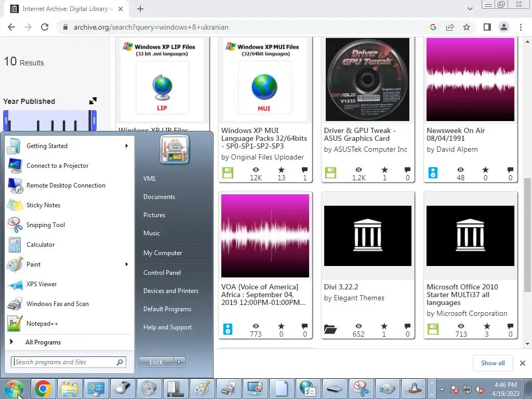Go back in Chrome
Screen dimensions: 532x399
[x=11, y=27]
